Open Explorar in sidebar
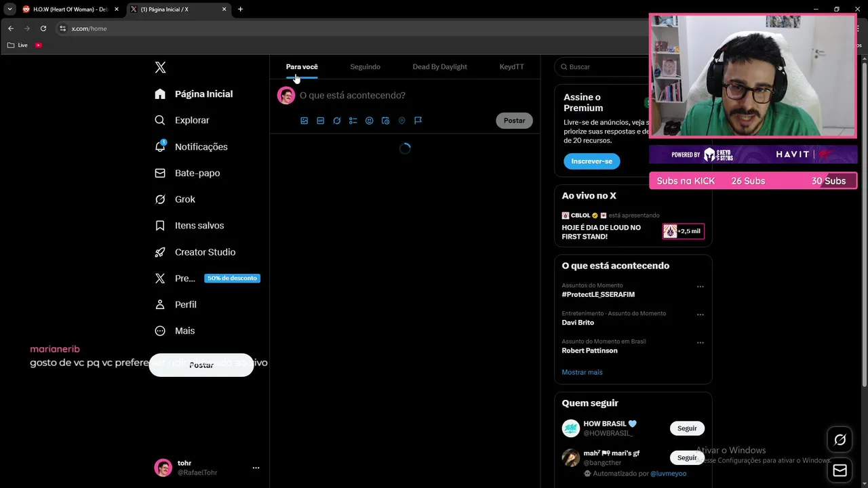The image size is (868, 488). coord(182,120)
